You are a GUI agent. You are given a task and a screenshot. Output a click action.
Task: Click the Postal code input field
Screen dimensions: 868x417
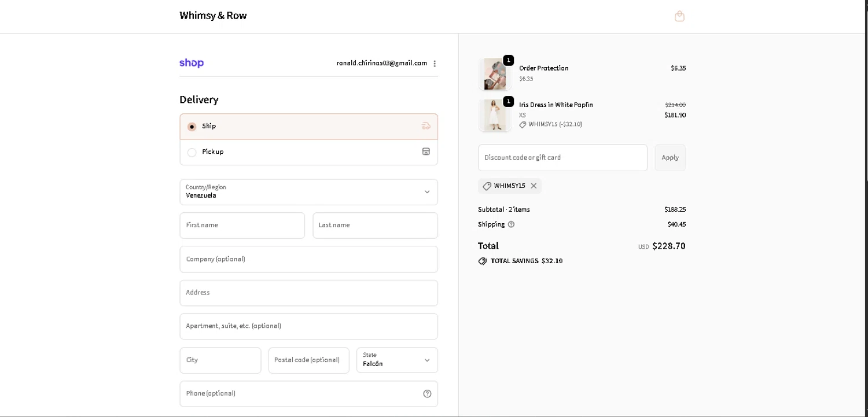click(x=308, y=360)
